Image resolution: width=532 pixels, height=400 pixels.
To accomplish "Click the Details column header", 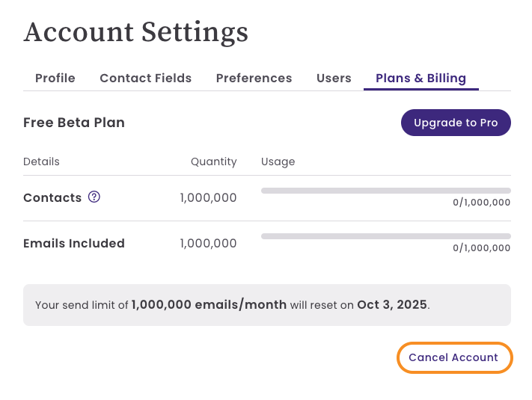I will [41, 161].
